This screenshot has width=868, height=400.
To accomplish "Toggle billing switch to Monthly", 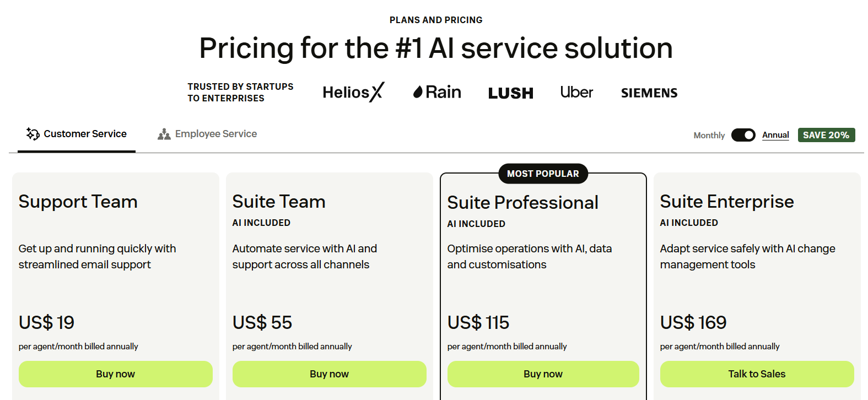I will point(743,135).
